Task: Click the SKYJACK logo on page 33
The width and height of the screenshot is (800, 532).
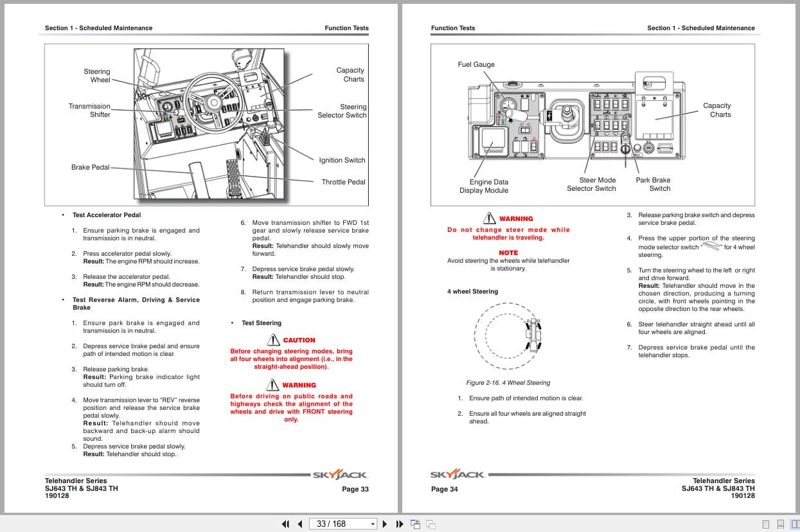Action: click(339, 474)
